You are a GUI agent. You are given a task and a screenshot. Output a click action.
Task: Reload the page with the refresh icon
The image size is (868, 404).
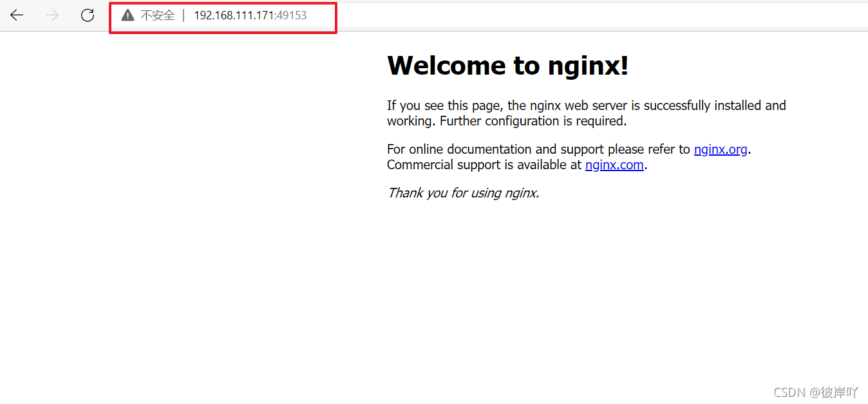[x=88, y=15]
